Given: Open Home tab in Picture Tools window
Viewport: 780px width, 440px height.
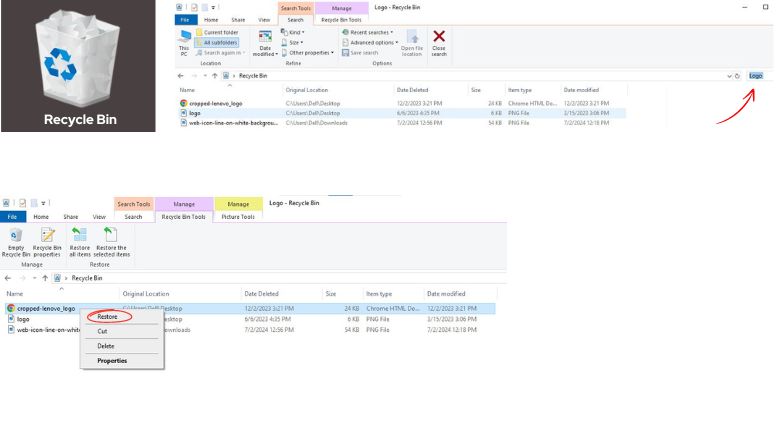Looking at the screenshot, I should [41, 217].
